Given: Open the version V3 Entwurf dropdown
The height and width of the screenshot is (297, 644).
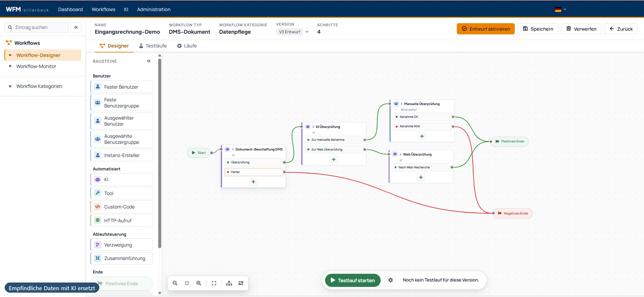Looking at the screenshot, I should [293, 32].
